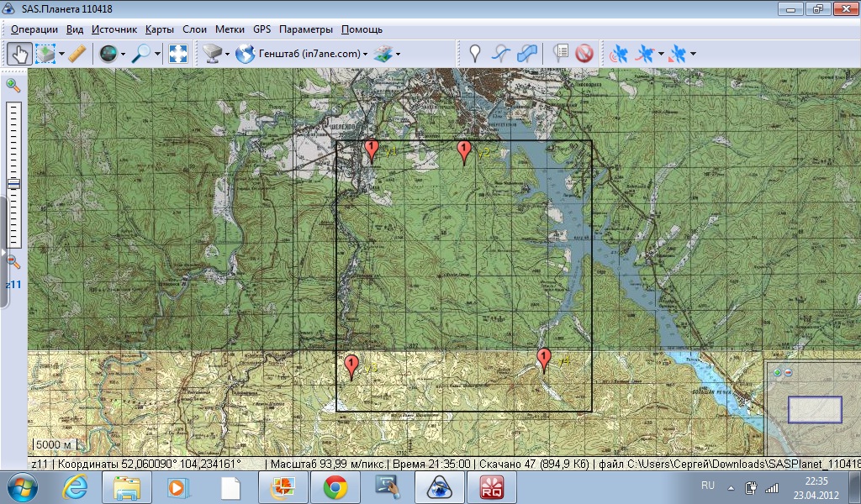Click the green plus on the minimap
Viewport: 861px width, 504px height.
point(778,372)
